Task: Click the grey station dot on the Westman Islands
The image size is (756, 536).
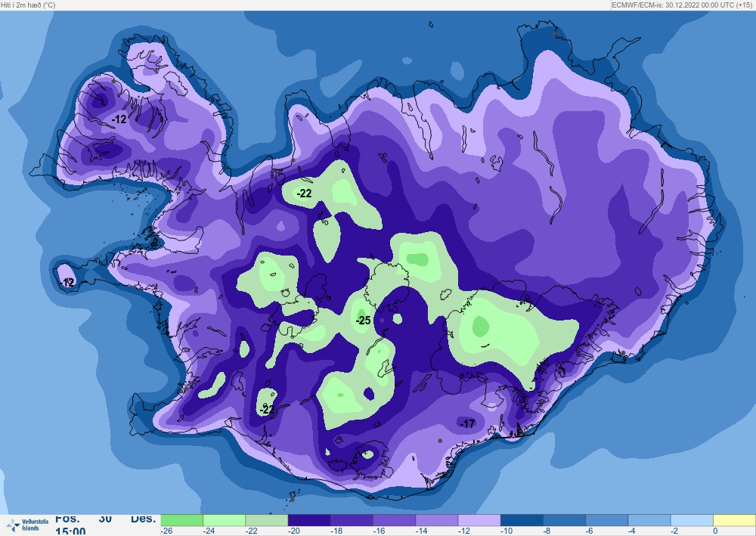Action: pyautogui.click(x=292, y=500)
